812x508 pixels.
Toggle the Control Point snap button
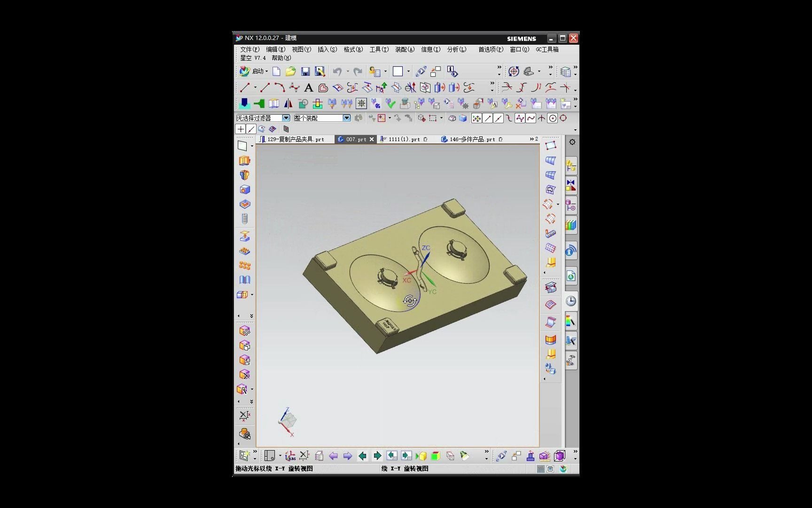pyautogui.click(x=509, y=119)
